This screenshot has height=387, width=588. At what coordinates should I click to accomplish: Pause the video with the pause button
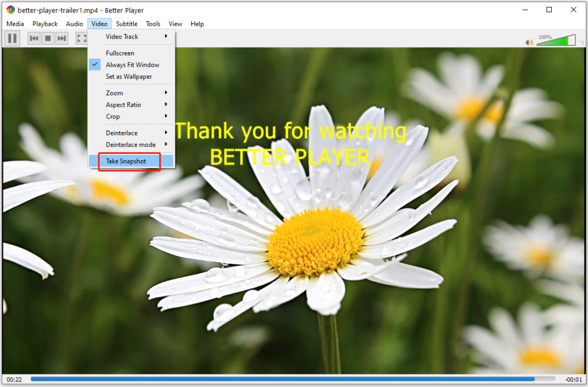point(13,38)
